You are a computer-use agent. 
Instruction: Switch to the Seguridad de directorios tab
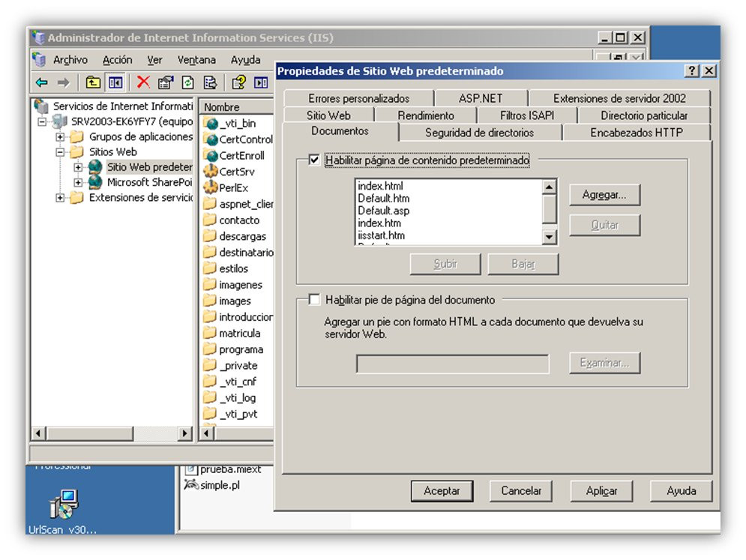click(x=480, y=133)
